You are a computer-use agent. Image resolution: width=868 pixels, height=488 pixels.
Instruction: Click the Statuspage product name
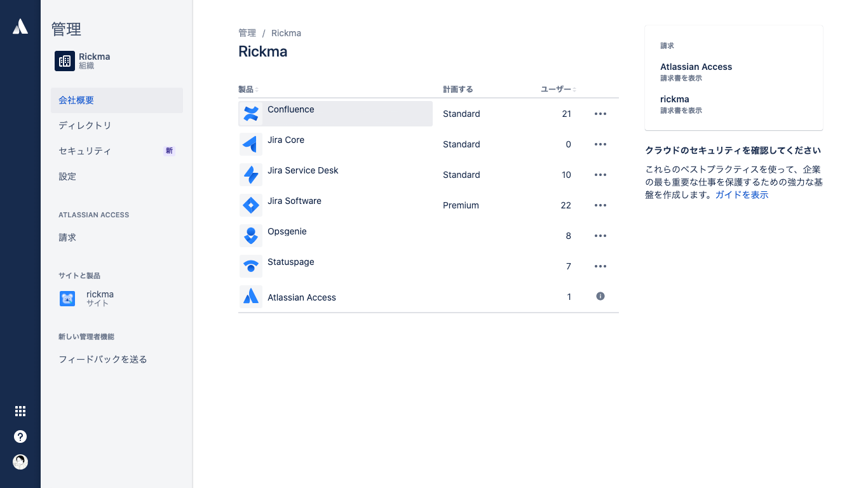click(x=291, y=262)
